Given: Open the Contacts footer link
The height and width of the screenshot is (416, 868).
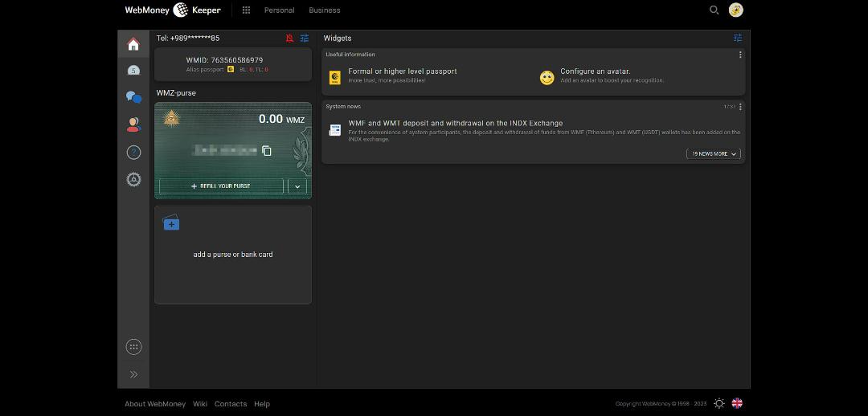Looking at the screenshot, I should click(x=231, y=404).
